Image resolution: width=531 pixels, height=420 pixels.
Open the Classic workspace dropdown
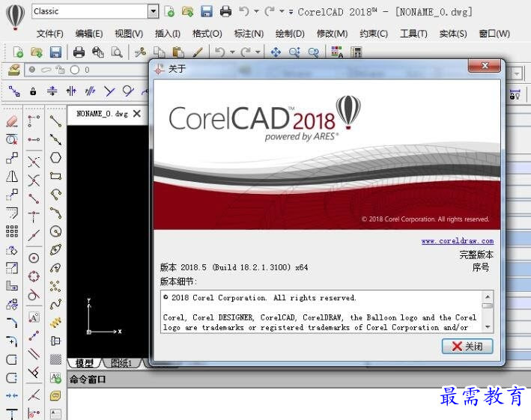[153, 11]
